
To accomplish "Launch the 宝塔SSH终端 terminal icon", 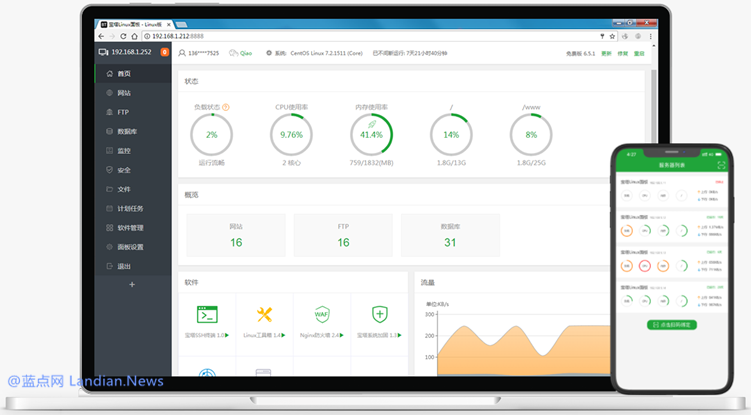I will [x=207, y=315].
